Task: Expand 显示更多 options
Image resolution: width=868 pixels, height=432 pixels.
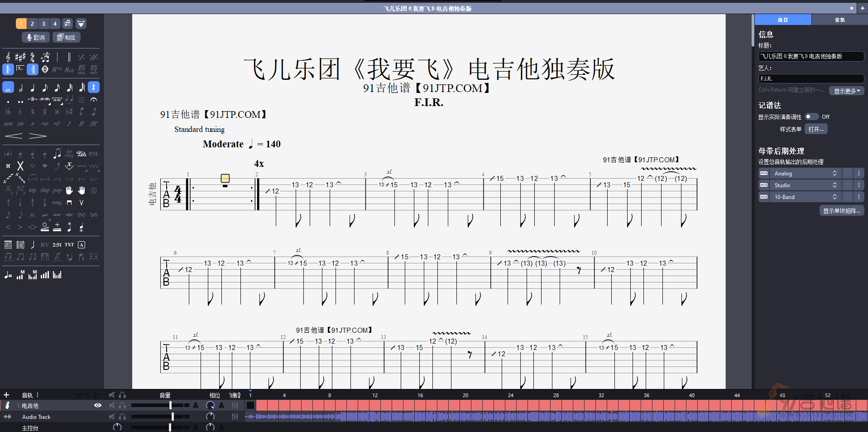Action: (x=847, y=91)
